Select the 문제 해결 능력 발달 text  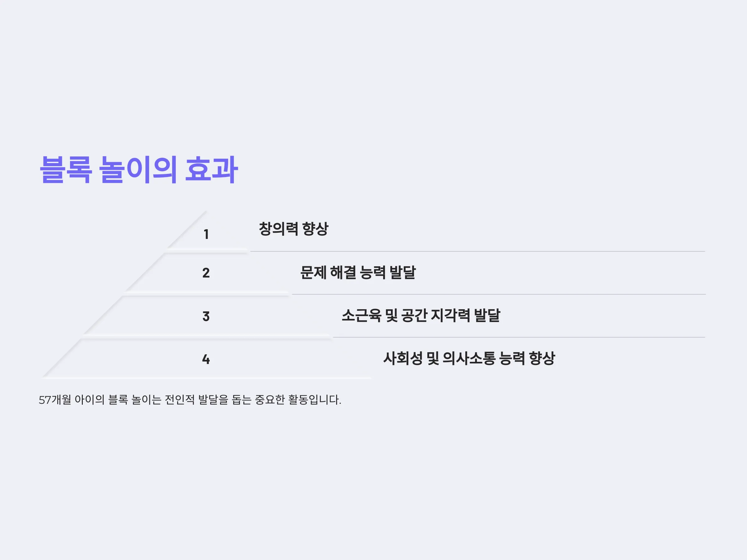click(x=358, y=273)
